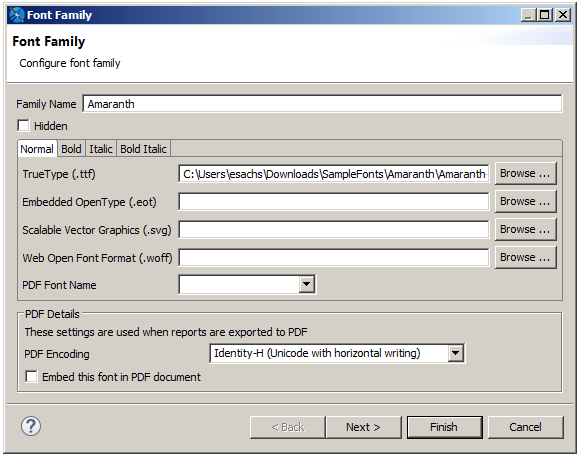Enable Embed this font in PDF document

click(31, 377)
